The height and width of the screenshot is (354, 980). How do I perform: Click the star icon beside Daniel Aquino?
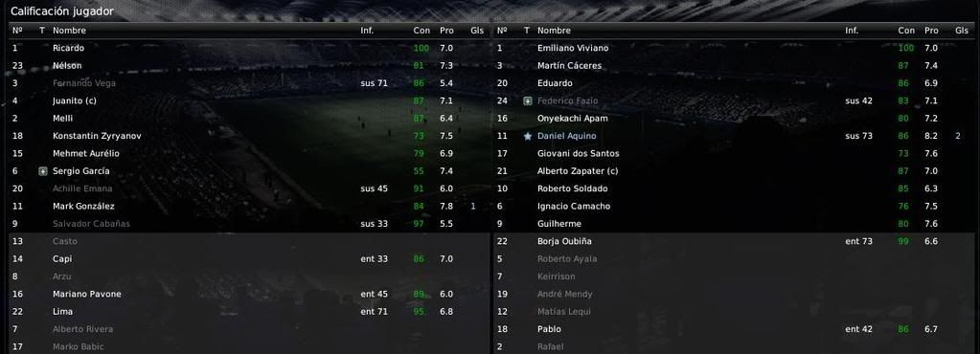click(x=528, y=136)
